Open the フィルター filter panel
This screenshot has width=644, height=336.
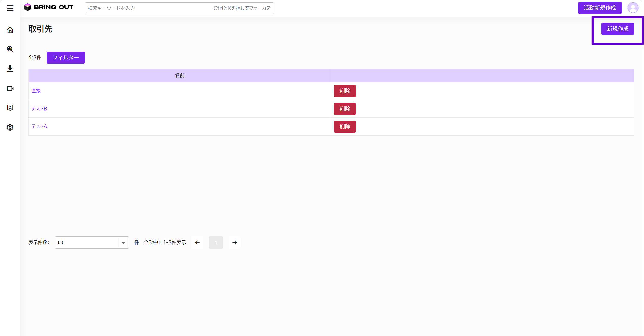[x=66, y=58]
